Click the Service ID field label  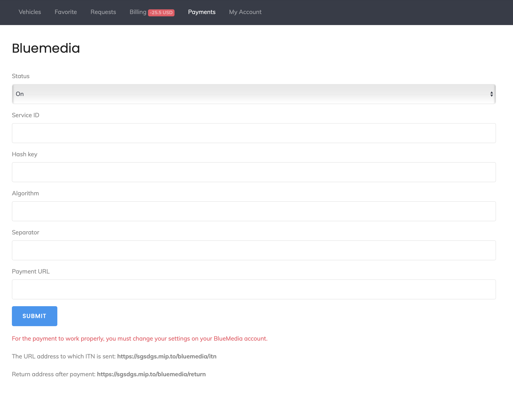tap(25, 115)
